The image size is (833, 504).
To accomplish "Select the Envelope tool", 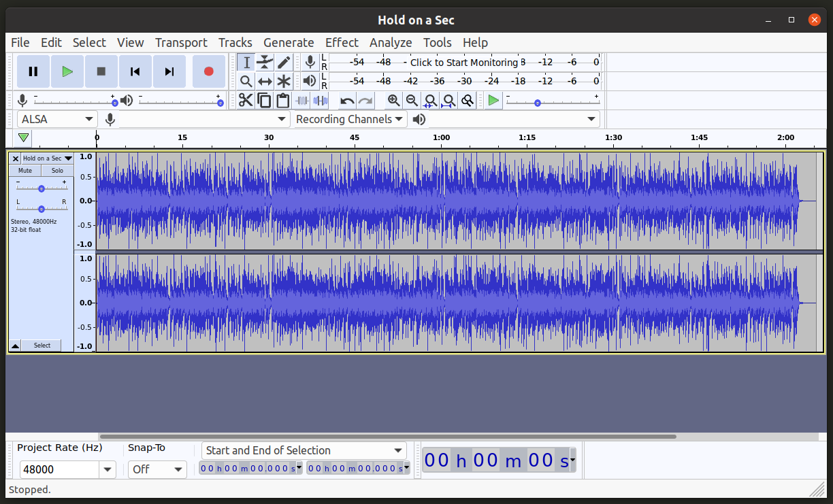I will tap(264, 62).
